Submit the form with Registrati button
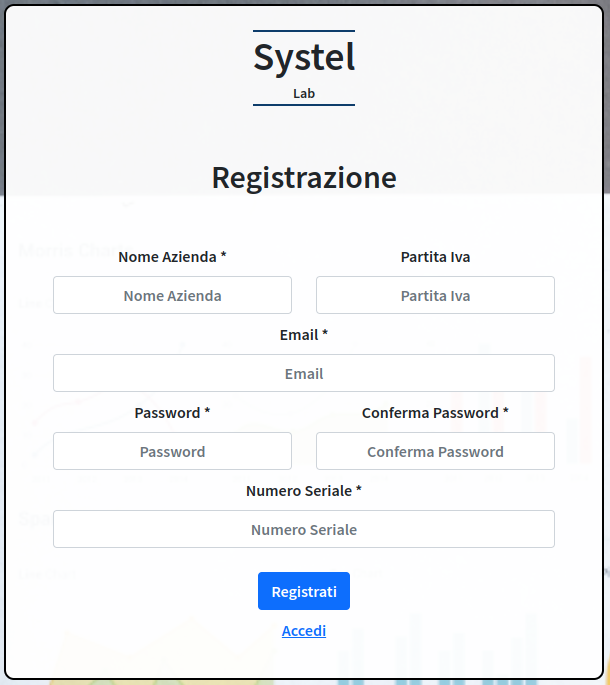Image resolution: width=610 pixels, height=685 pixels. pyautogui.click(x=304, y=591)
